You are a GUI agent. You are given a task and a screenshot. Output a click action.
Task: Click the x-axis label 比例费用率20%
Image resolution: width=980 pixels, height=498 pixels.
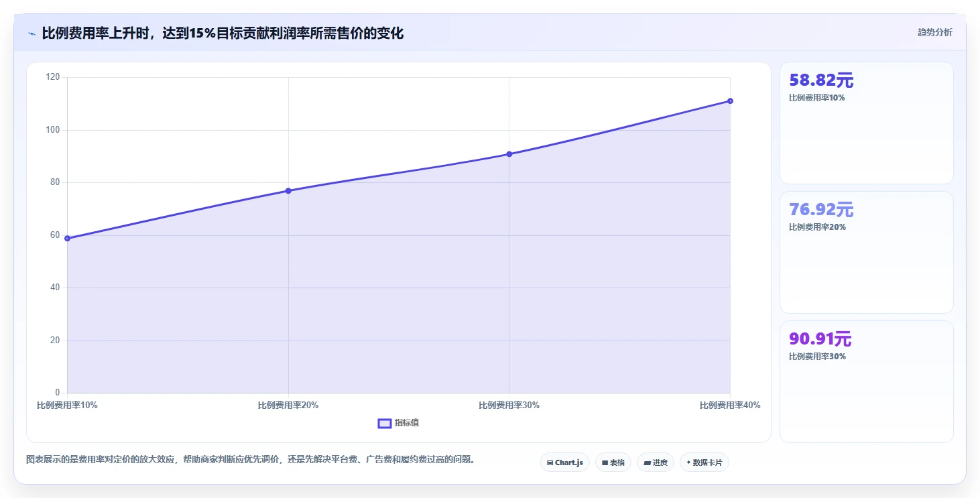288,406
